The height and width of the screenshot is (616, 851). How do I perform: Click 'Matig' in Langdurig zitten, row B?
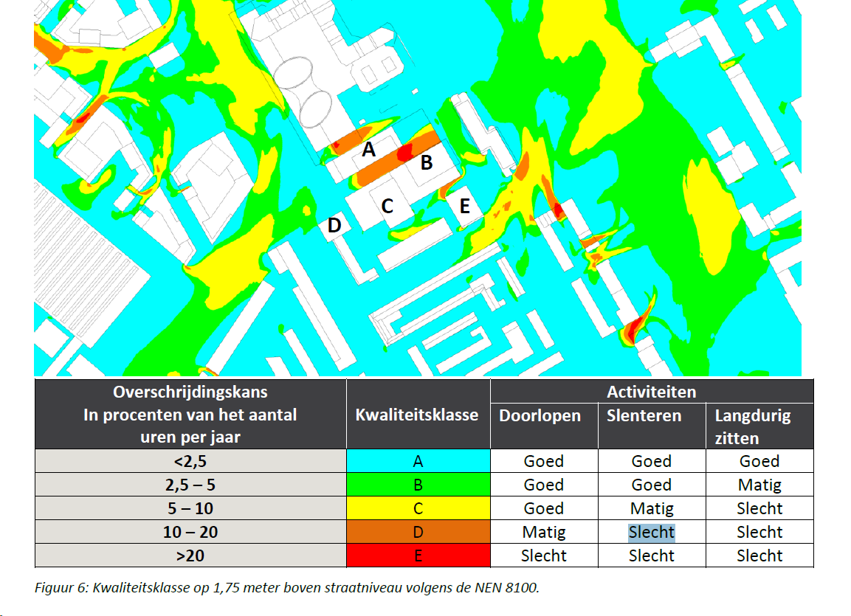pos(759,485)
